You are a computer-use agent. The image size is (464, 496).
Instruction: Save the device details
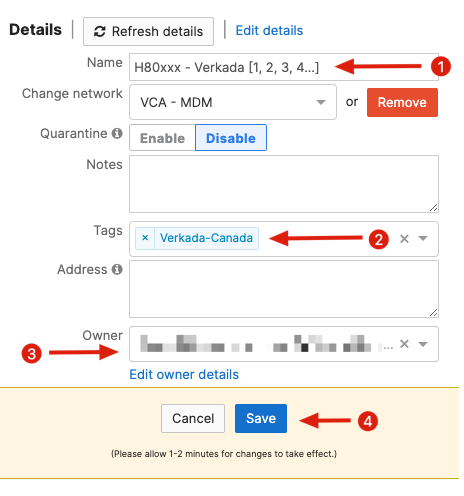point(261,418)
